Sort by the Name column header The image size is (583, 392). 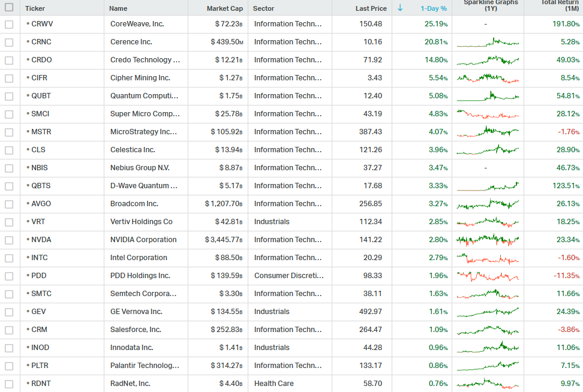pyautogui.click(x=118, y=8)
